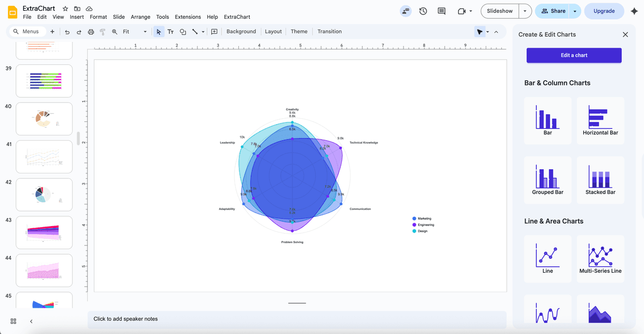The width and height of the screenshot is (644, 334).
Task: Hide the menus with collapse chevron
Action: coord(496,32)
